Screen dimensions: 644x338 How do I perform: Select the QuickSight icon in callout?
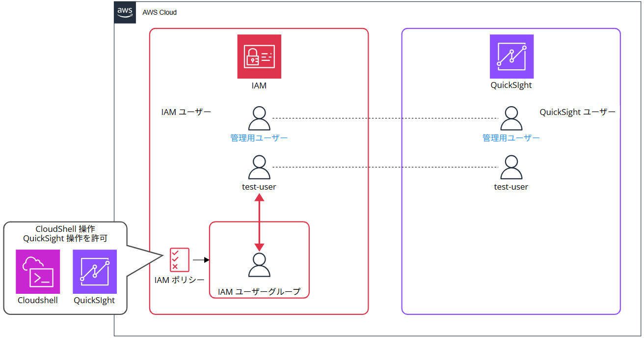(95, 272)
